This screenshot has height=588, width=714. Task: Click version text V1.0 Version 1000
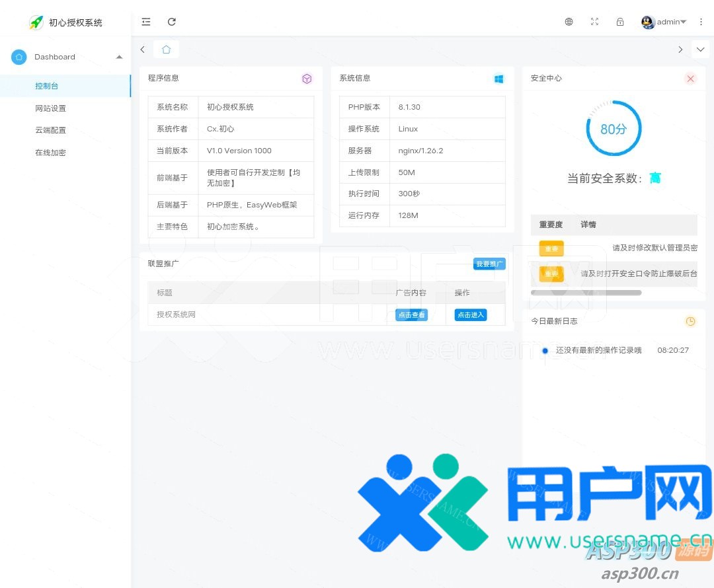[239, 151]
